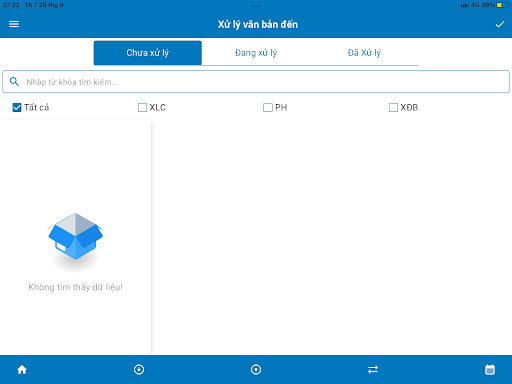
Task: Enable the XLC checkbox
Action: (x=142, y=107)
